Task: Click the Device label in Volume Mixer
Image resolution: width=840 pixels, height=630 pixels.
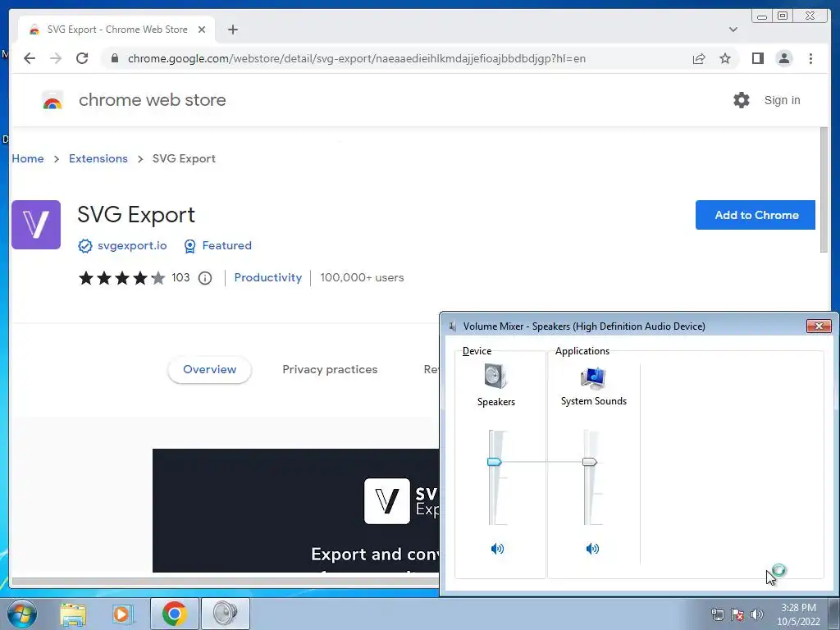Action: (x=477, y=351)
